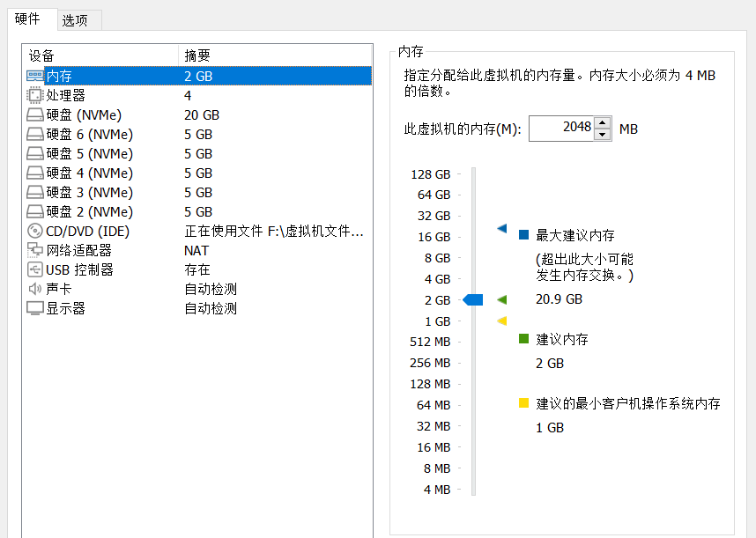Screen dimensions: 756x538
Task: Click inside the memory value input field
Action: [564, 128]
